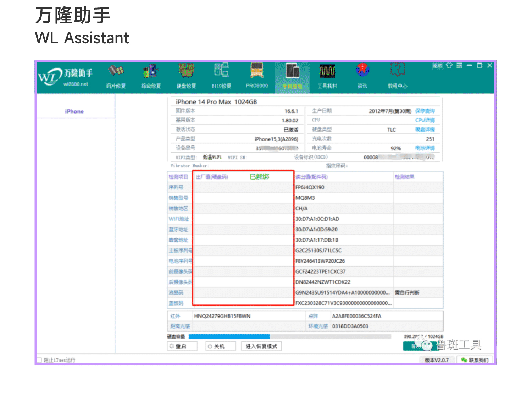Image resolution: width=532 pixels, height=401 pixels.
Task: Click the 硬盘容量 disk capacity bar
Action: coord(290,336)
